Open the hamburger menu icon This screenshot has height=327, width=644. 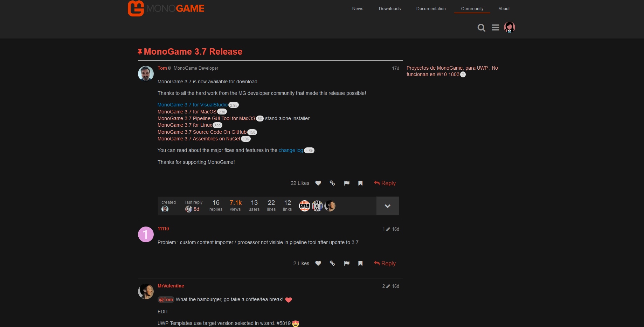point(495,27)
